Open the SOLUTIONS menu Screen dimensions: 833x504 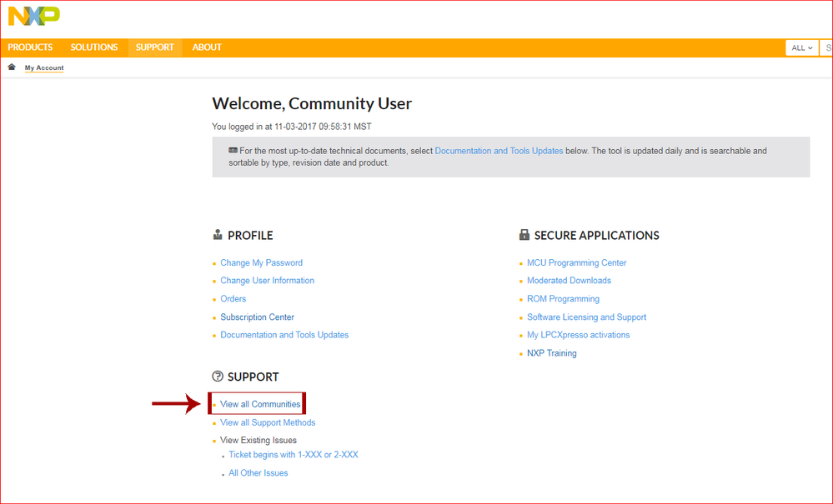click(94, 47)
